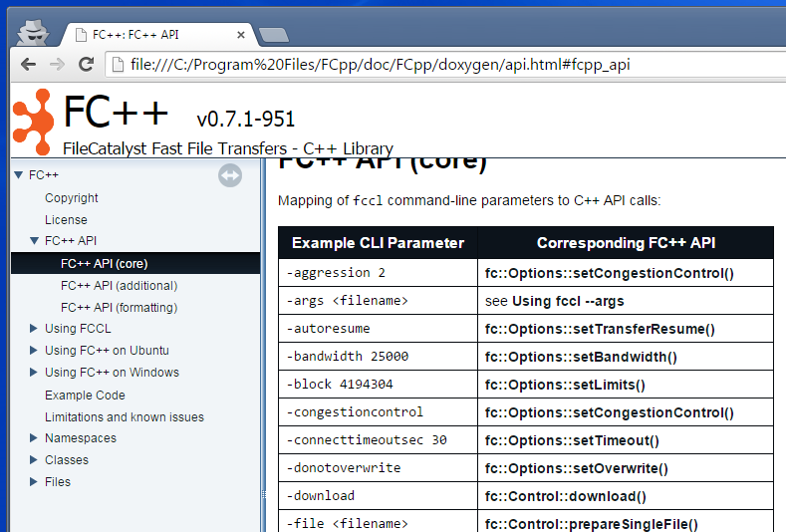Click the URL address bar field

click(x=438, y=66)
